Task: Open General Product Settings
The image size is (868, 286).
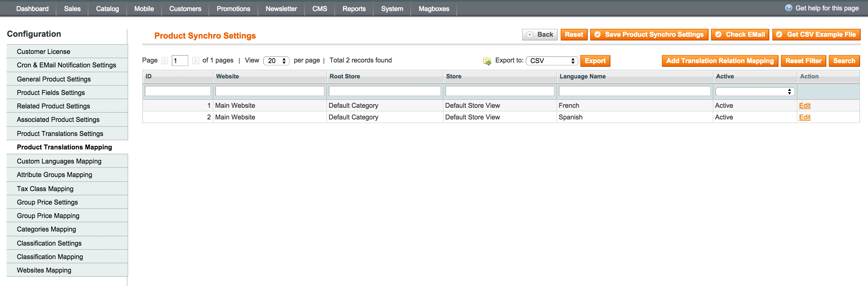Action: (x=67, y=79)
